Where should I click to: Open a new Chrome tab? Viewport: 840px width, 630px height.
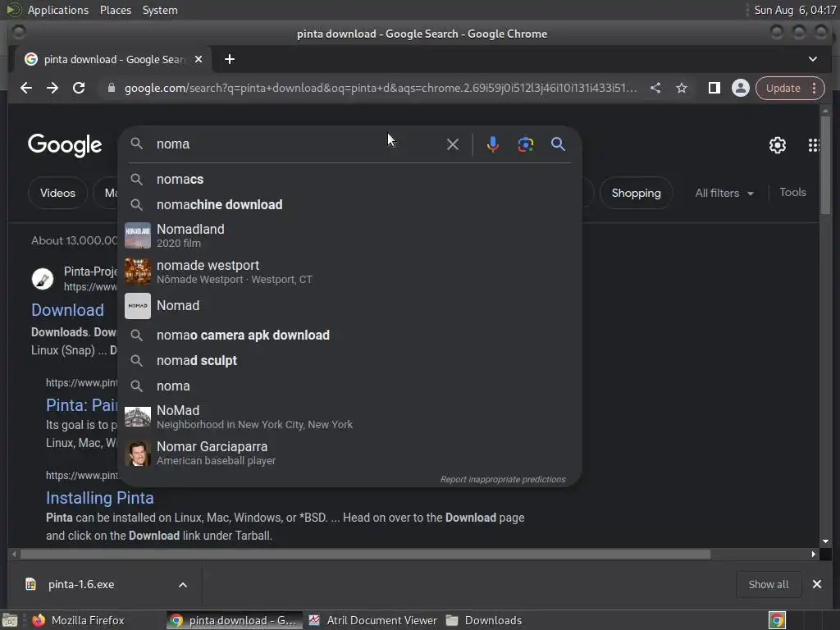230,59
